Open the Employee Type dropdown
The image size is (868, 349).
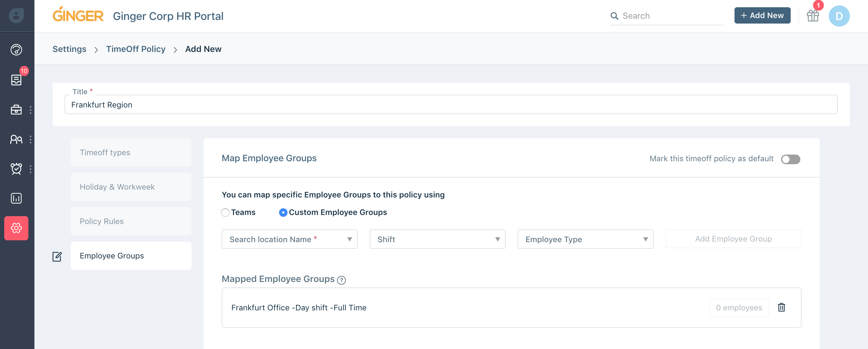(x=585, y=239)
